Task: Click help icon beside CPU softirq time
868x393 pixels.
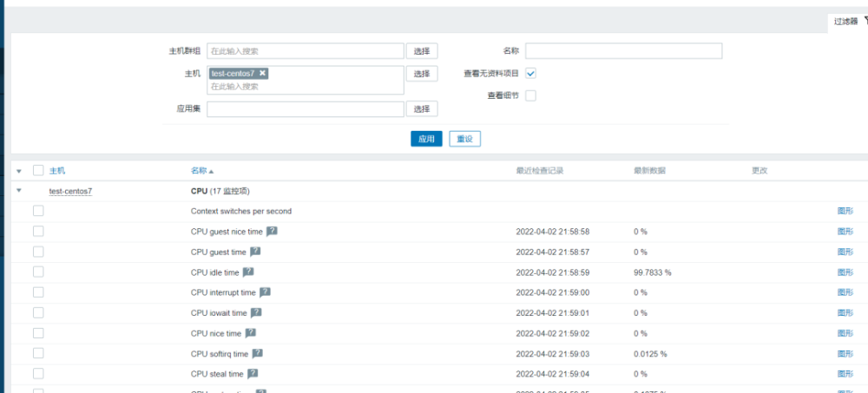Action: tap(257, 354)
